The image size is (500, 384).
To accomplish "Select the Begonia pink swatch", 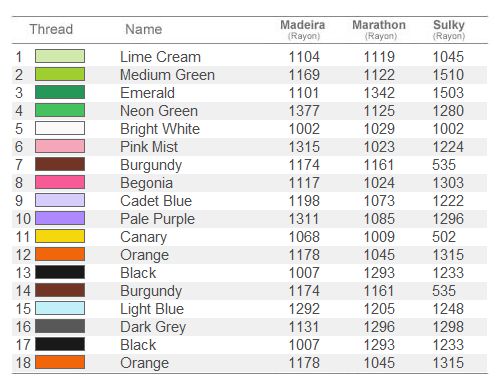I will (60, 182).
